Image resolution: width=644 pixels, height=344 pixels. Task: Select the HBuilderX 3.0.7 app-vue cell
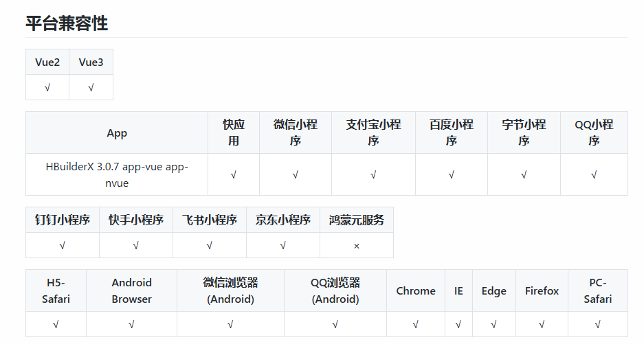(117, 174)
